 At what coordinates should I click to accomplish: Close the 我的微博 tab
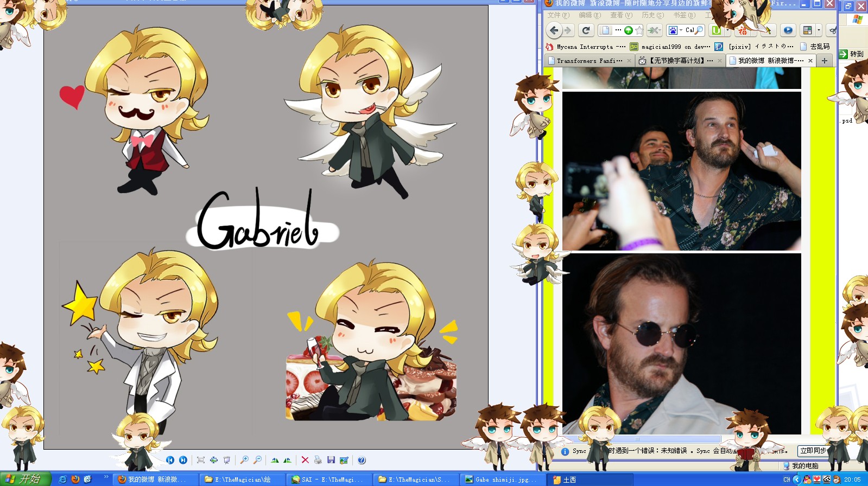810,61
